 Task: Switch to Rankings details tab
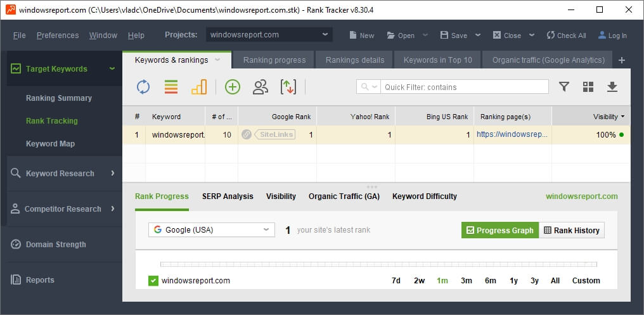[355, 60]
